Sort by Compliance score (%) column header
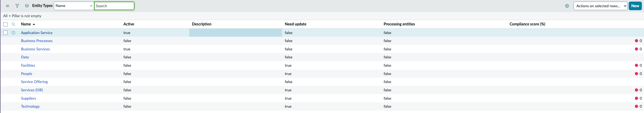644x113 pixels. click(x=527, y=24)
